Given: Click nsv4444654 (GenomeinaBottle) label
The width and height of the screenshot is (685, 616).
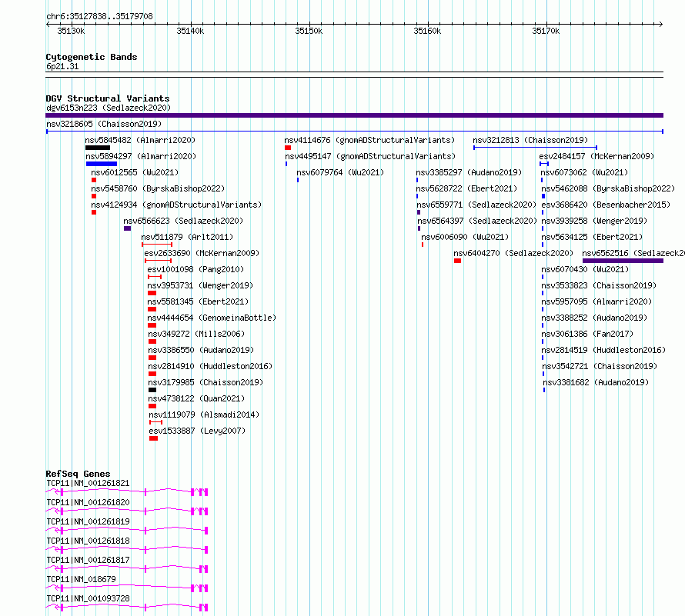Looking at the screenshot, I should [212, 318].
